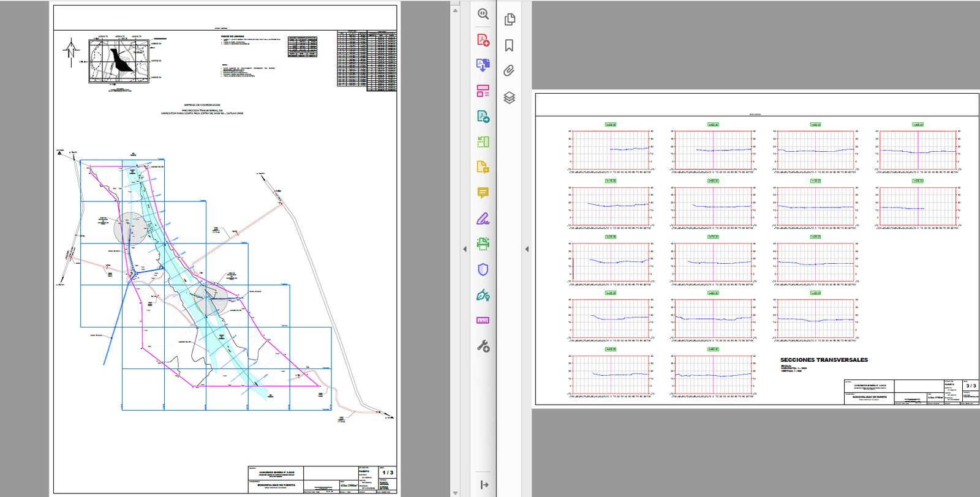Click the INDICE DE LAMINAS heading

pyautogui.click(x=233, y=36)
